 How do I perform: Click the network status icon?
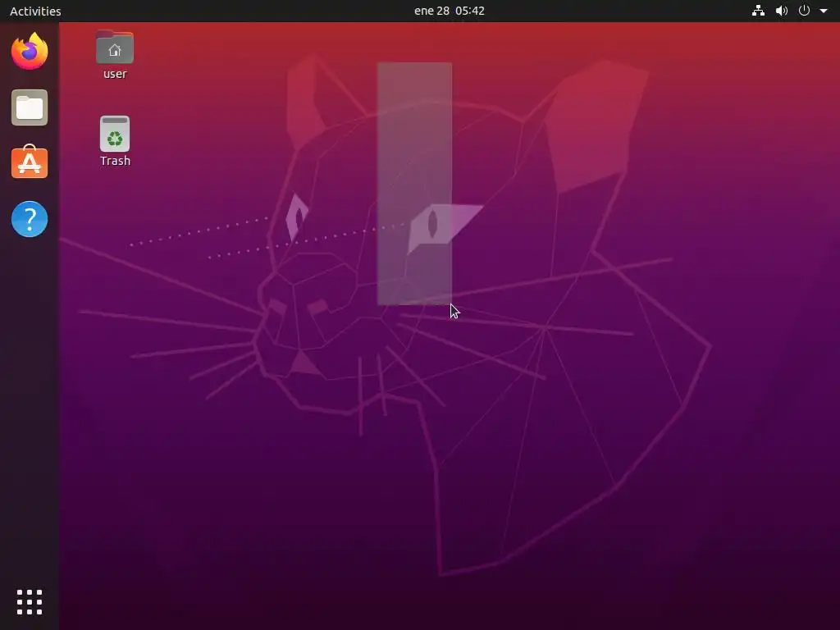coord(758,11)
